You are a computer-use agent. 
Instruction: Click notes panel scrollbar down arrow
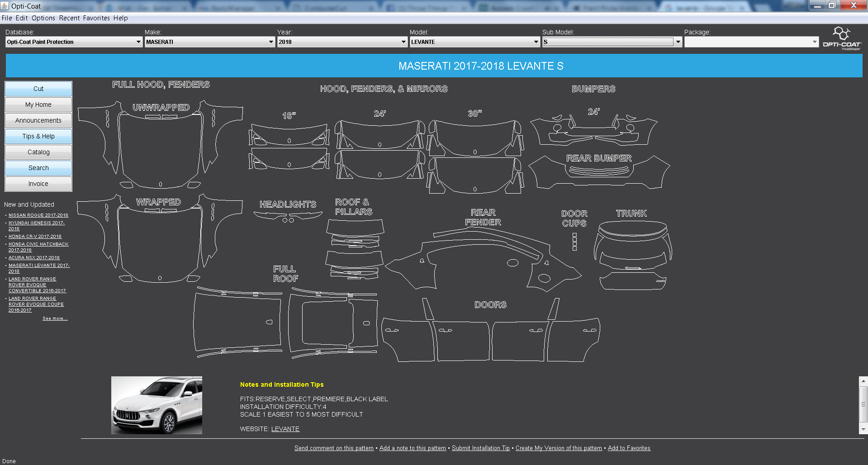point(863,429)
